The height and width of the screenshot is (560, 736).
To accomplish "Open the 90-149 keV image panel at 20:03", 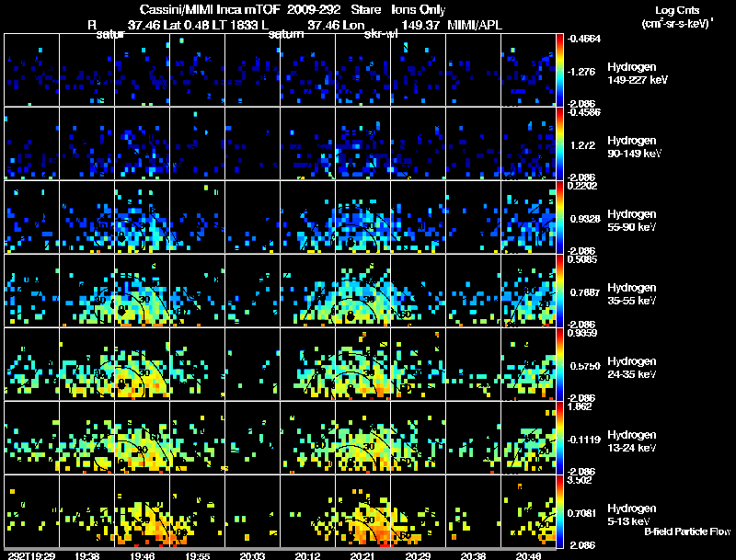I will click(252, 143).
